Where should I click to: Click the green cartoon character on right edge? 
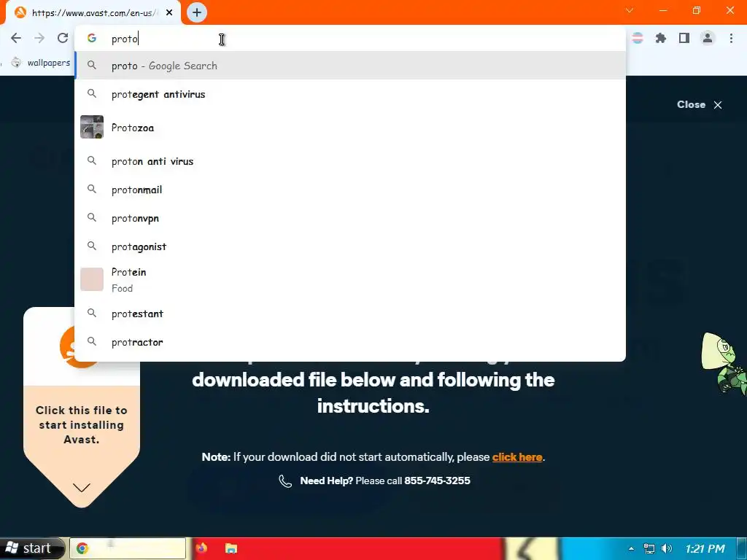pyautogui.click(x=724, y=363)
